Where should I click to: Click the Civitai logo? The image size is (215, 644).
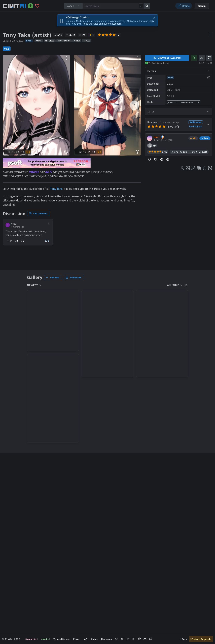14,6
